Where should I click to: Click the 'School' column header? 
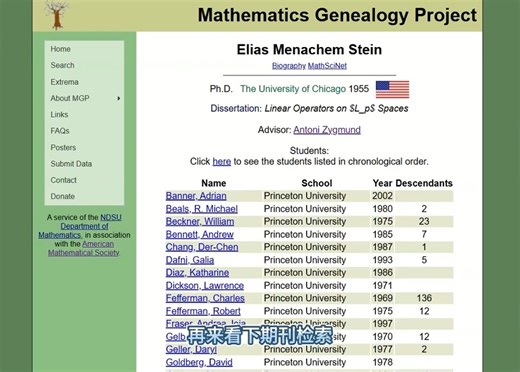click(x=317, y=183)
